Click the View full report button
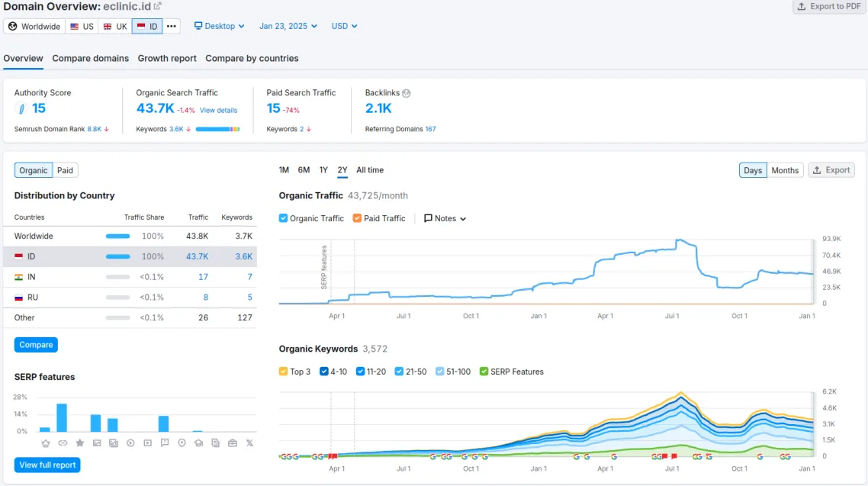 click(x=47, y=465)
